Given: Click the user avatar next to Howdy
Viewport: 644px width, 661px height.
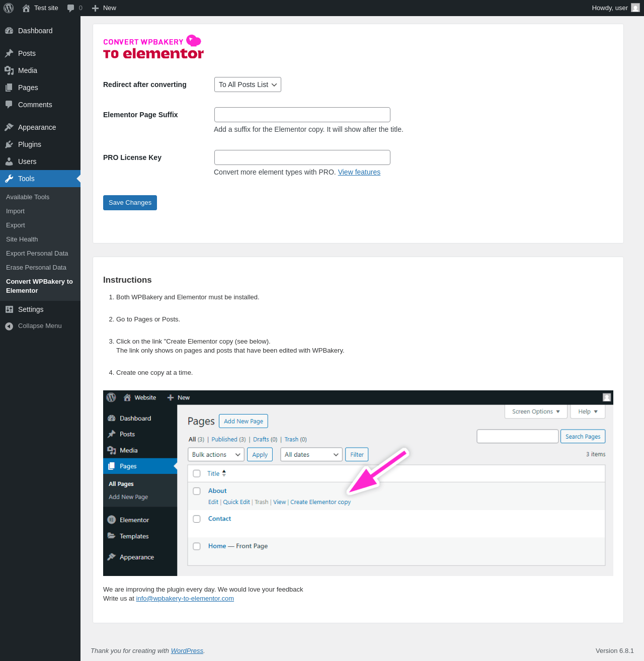Looking at the screenshot, I should click(x=635, y=8).
